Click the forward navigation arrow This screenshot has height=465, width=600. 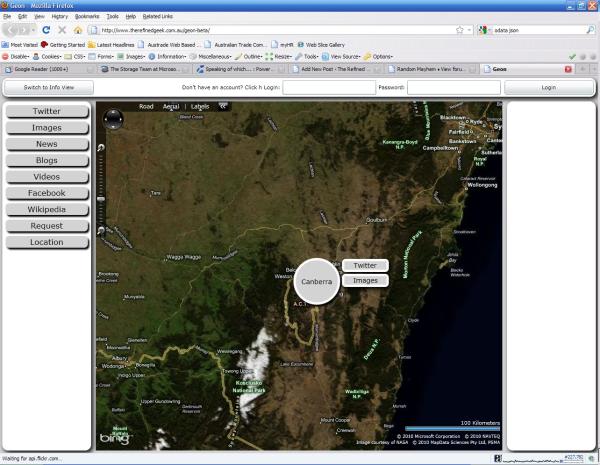(x=24, y=30)
